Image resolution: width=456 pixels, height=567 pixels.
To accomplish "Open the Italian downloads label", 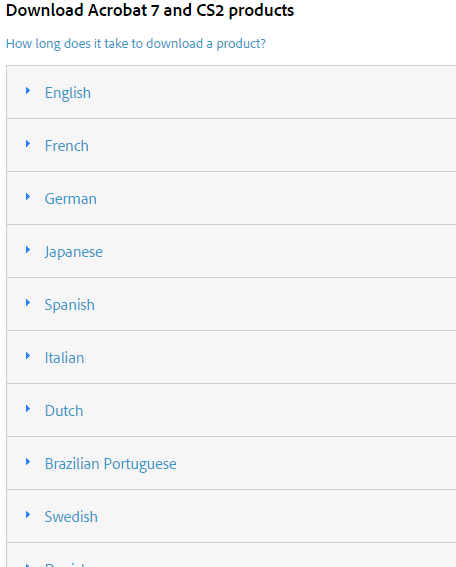I will point(64,358).
